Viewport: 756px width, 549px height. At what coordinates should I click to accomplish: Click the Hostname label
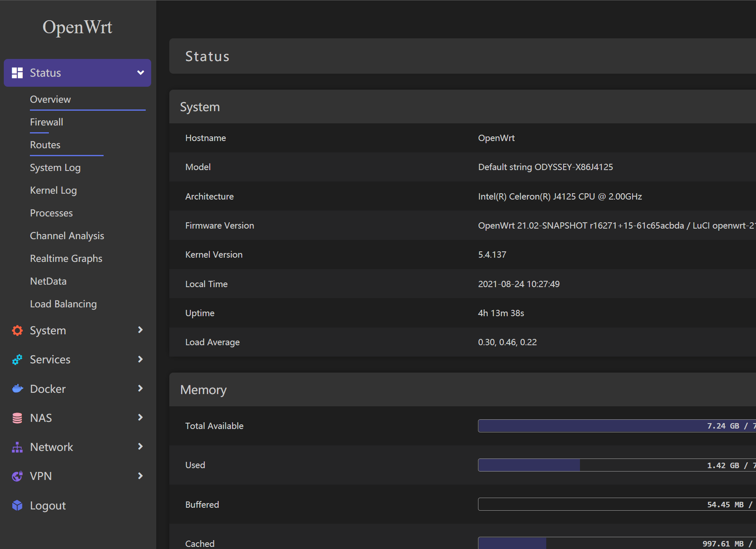tap(206, 138)
